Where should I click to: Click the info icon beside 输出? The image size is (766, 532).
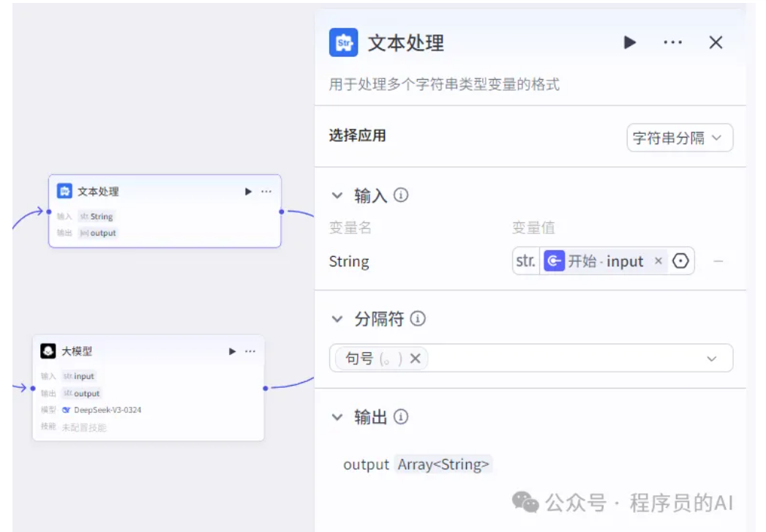pyautogui.click(x=401, y=417)
